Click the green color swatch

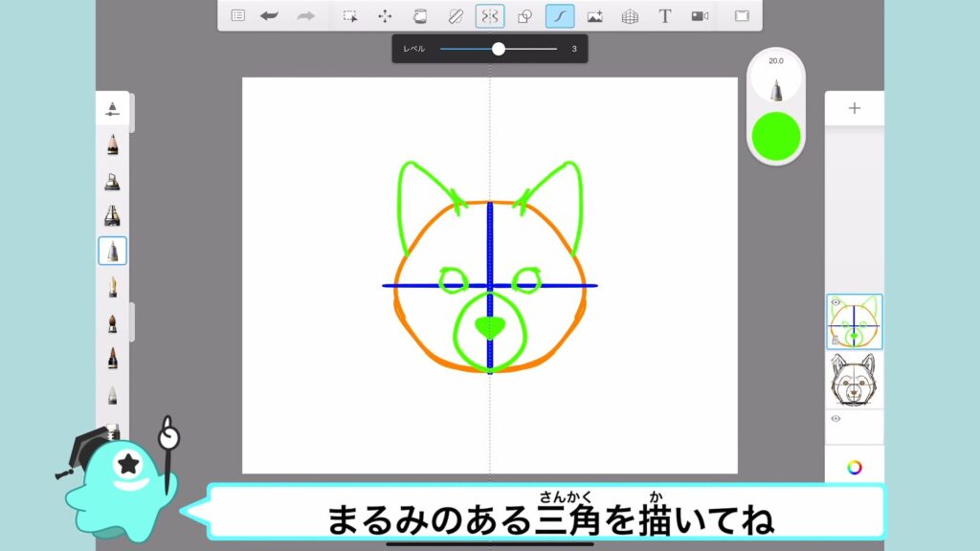776,135
